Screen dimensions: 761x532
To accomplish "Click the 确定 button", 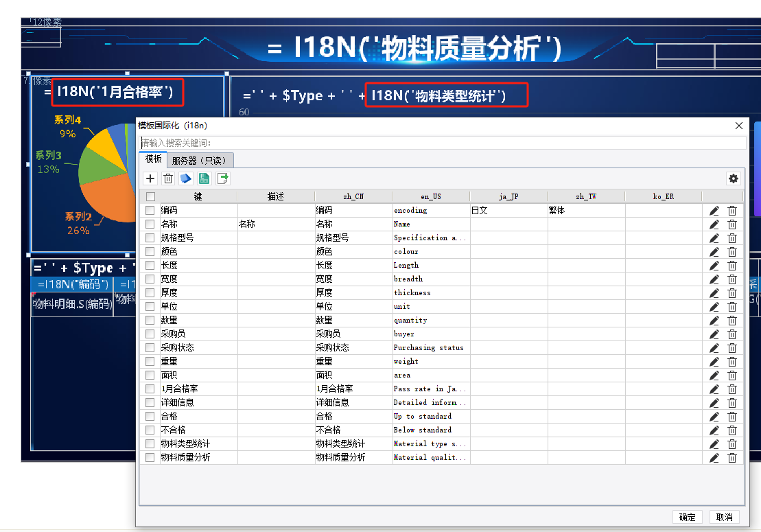I will point(687,517).
